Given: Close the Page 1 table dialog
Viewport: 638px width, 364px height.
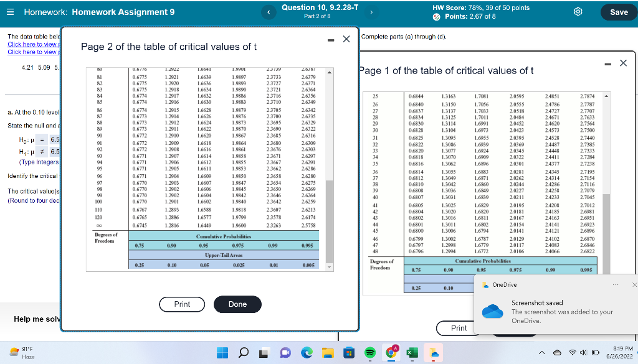Looking at the screenshot, I should pos(623,63).
